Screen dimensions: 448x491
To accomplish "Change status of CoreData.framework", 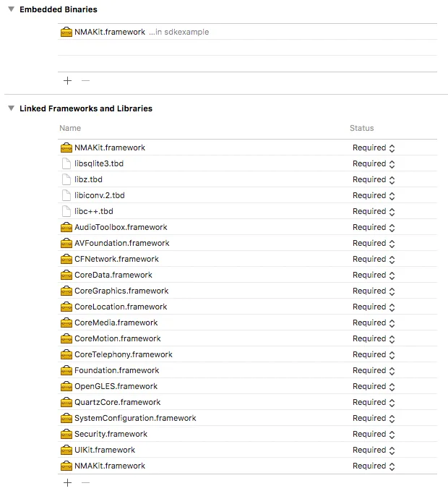I will (x=374, y=275).
